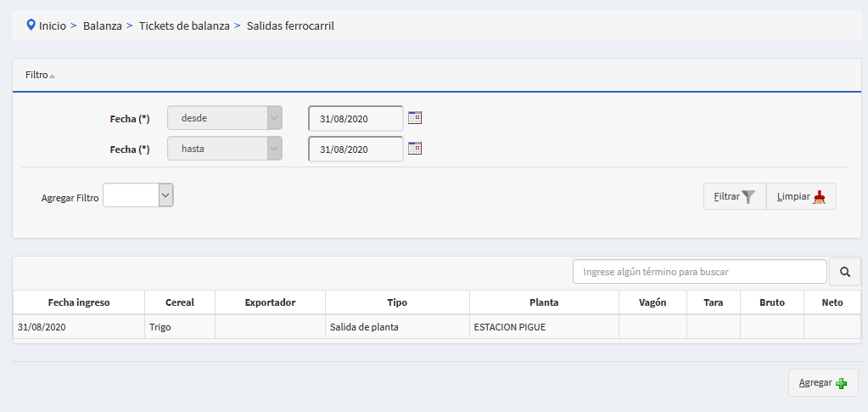Open the 'desde' date condition dropdown
Viewport: 868px width, 412px height.
pos(225,118)
